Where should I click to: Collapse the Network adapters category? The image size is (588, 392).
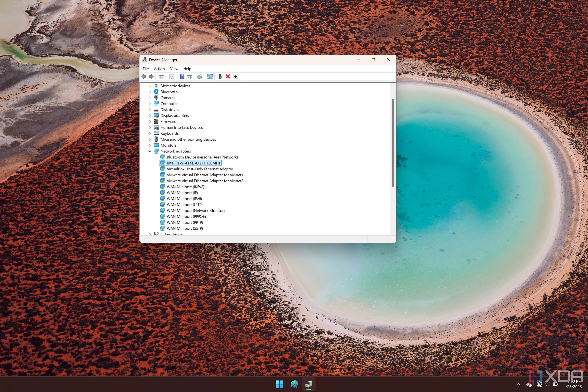click(150, 151)
